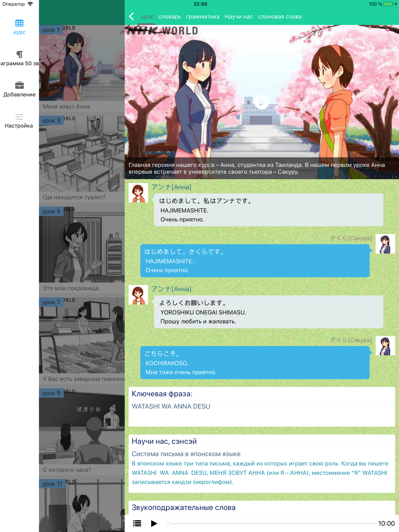Screen dimensions: 399x532
Task: Click the audio progress slider track
Action: [x=272, y=523]
